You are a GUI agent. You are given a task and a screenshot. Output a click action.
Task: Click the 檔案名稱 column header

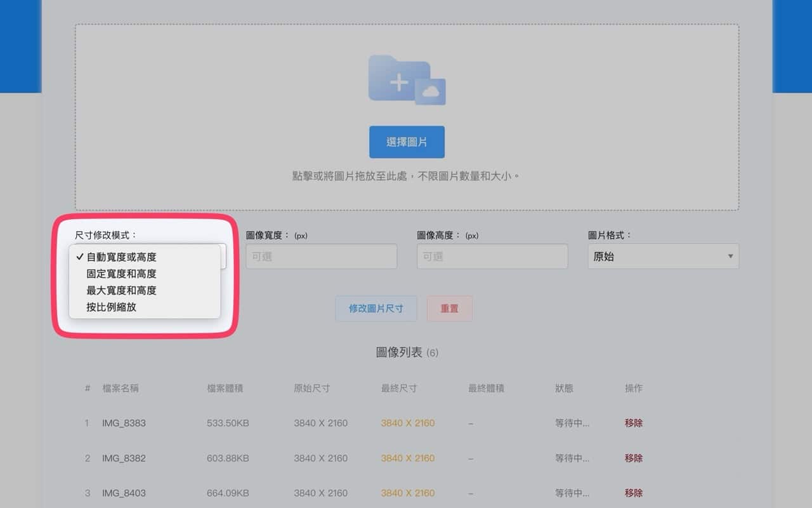click(x=121, y=388)
